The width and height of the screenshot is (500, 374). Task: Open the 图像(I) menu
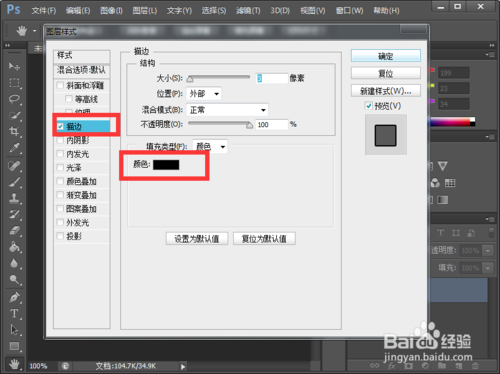[111, 11]
